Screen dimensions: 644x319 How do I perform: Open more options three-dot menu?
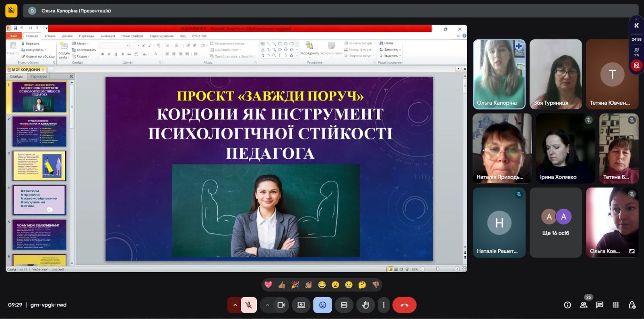click(x=384, y=305)
